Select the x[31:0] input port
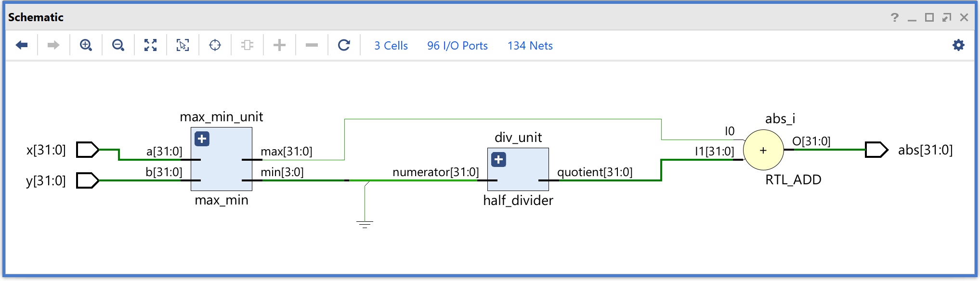The width and height of the screenshot is (980, 281). tap(87, 150)
